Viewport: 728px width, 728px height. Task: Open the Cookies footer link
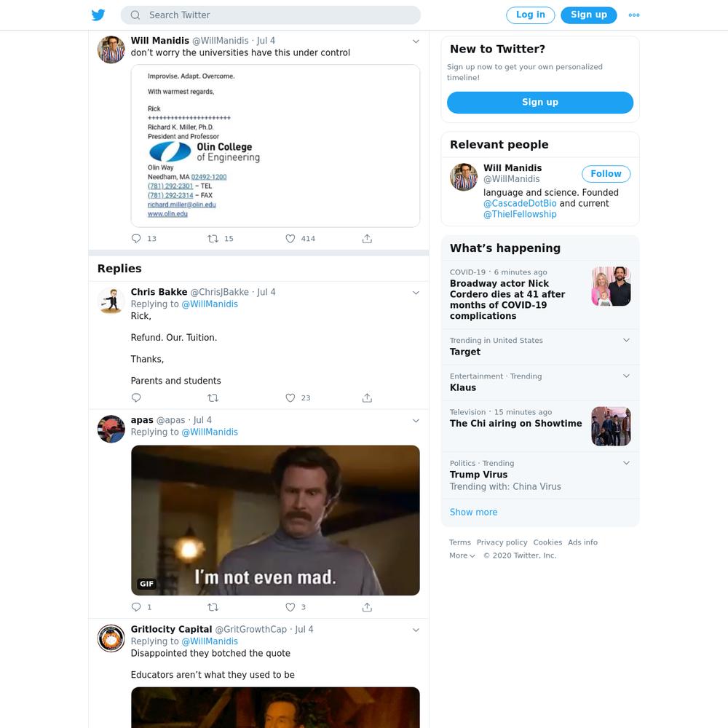pos(547,542)
